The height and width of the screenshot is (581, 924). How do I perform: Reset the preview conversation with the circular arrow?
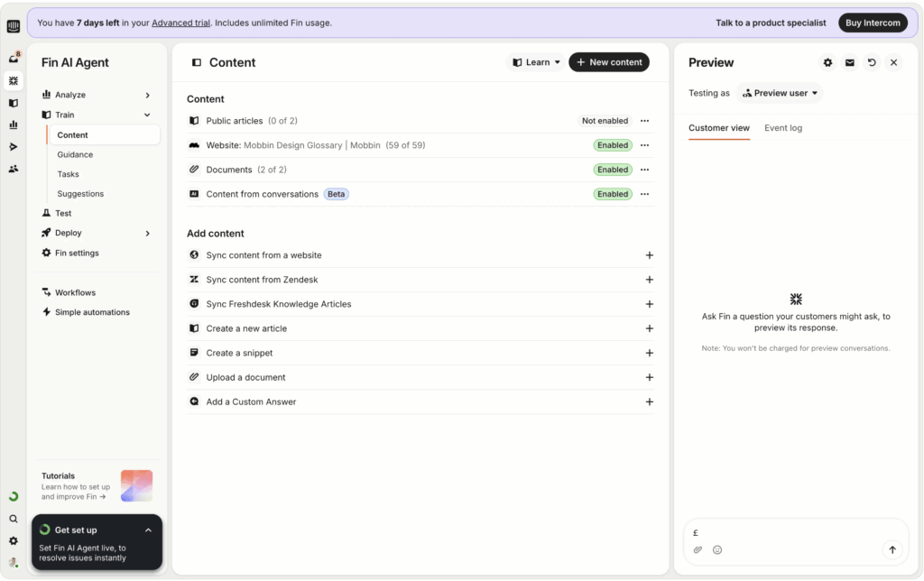pos(871,62)
